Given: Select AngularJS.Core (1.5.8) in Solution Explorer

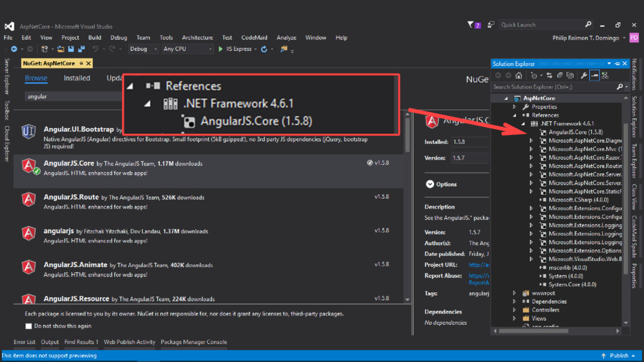Looking at the screenshot, I should (x=575, y=132).
